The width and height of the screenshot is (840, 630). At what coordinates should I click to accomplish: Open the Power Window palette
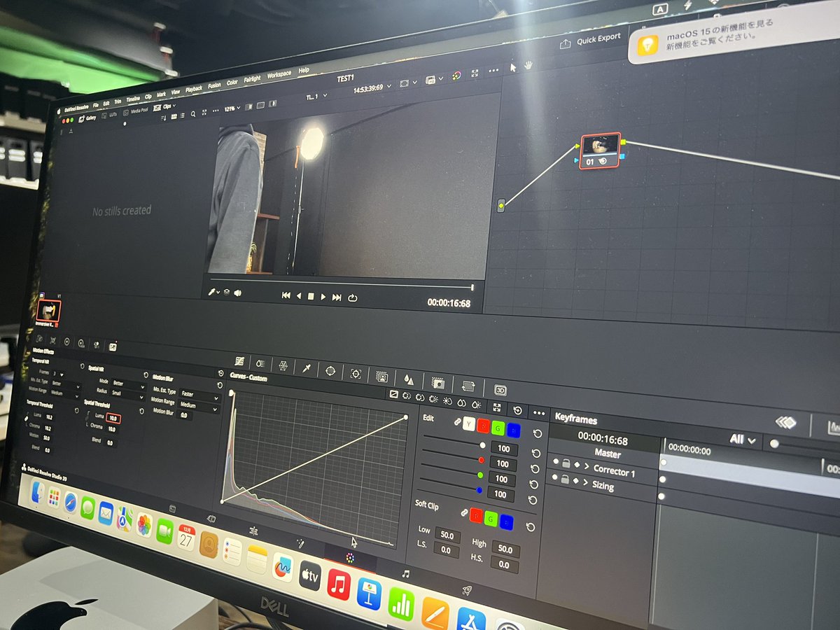tap(330, 371)
